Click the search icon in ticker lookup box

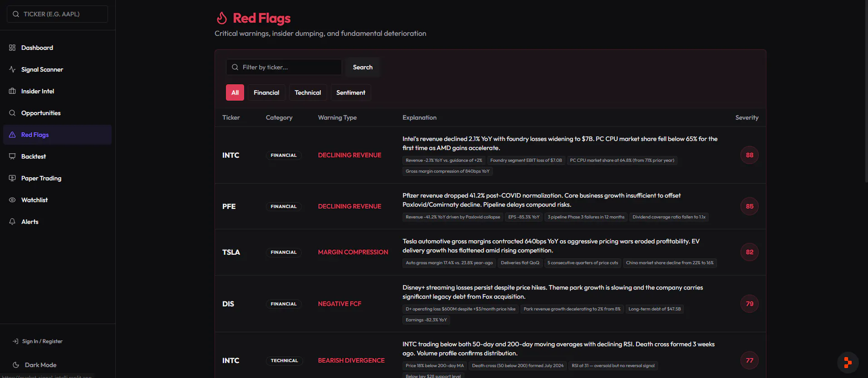tap(16, 14)
